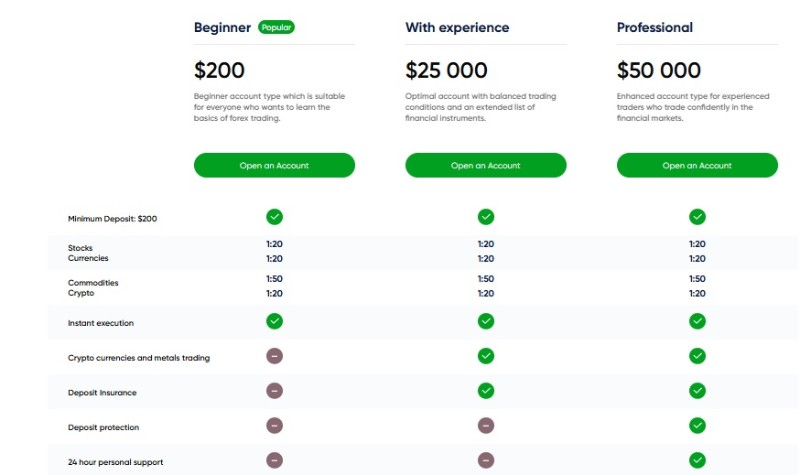Click Beginner's Deposit insurance minus icon
This screenshot has height=475, width=800.
(x=274, y=391)
